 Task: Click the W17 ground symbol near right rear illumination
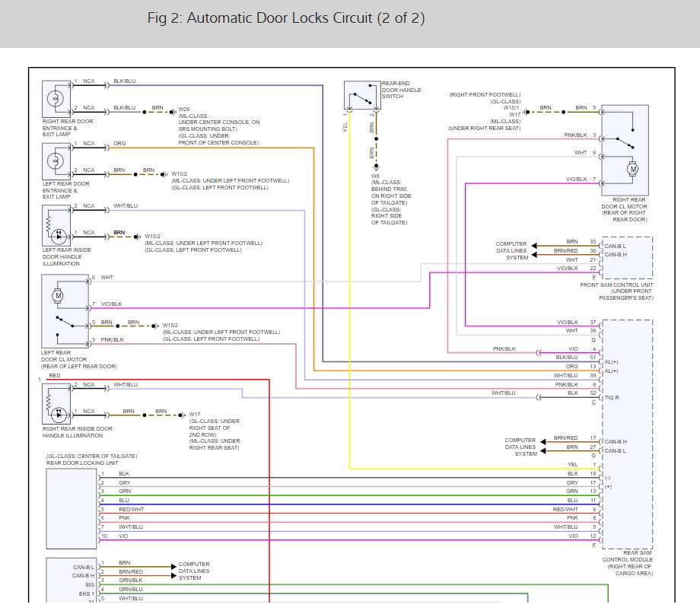click(182, 415)
